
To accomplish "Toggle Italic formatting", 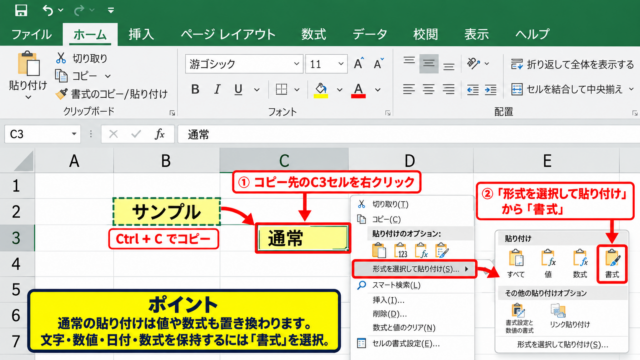I will [x=217, y=89].
